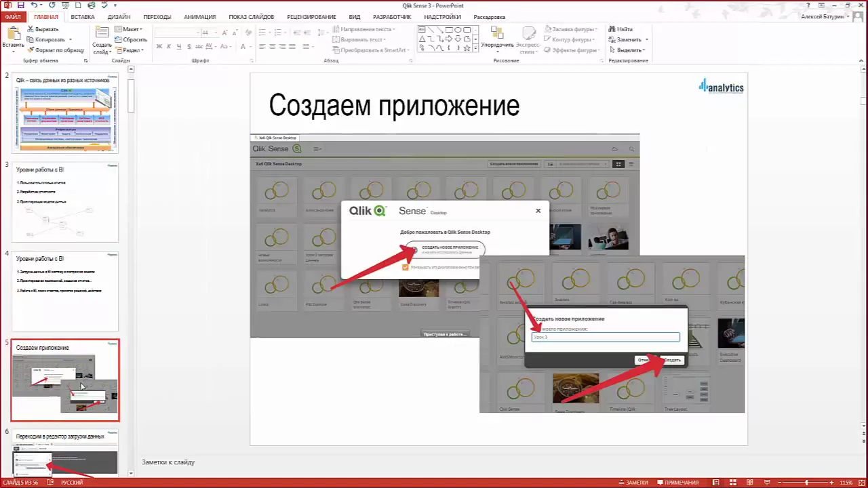The image size is (868, 488).
Task: Open Русский language indicator in status bar
Action: click(x=72, y=483)
